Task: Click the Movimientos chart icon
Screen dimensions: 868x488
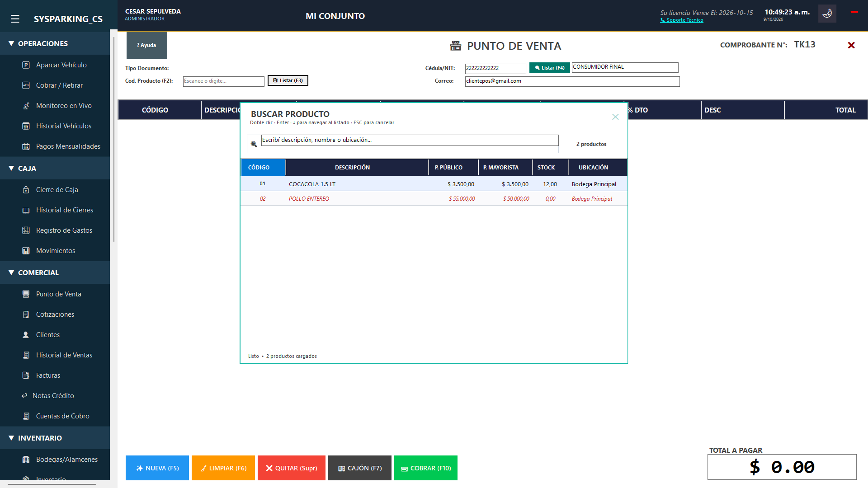Action: (26, 251)
